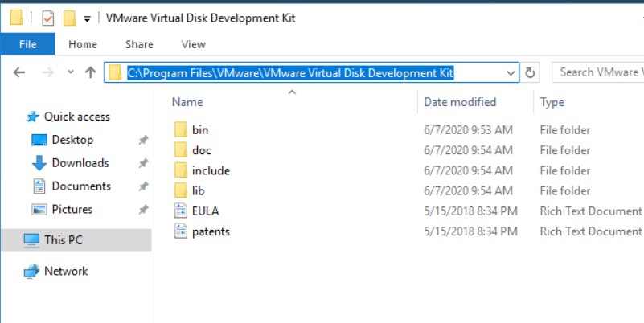Open the Recent locations dropdown arrow
Viewport: 644px width, 323px height.
[x=71, y=72]
